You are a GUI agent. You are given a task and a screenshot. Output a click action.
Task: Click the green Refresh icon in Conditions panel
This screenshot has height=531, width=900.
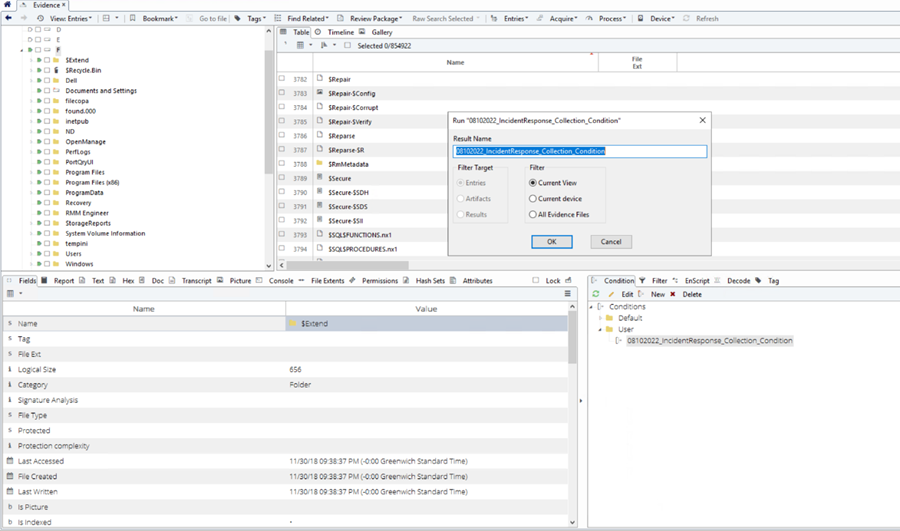pos(596,294)
